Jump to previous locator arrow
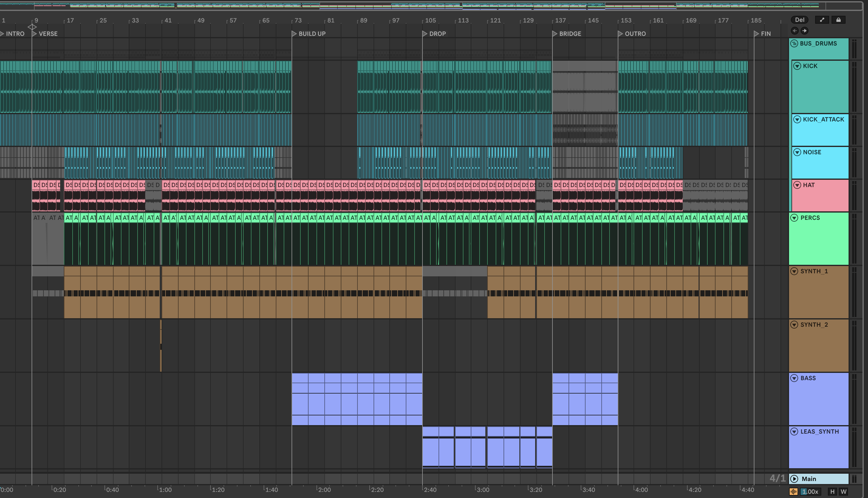The image size is (868, 498). coord(795,31)
